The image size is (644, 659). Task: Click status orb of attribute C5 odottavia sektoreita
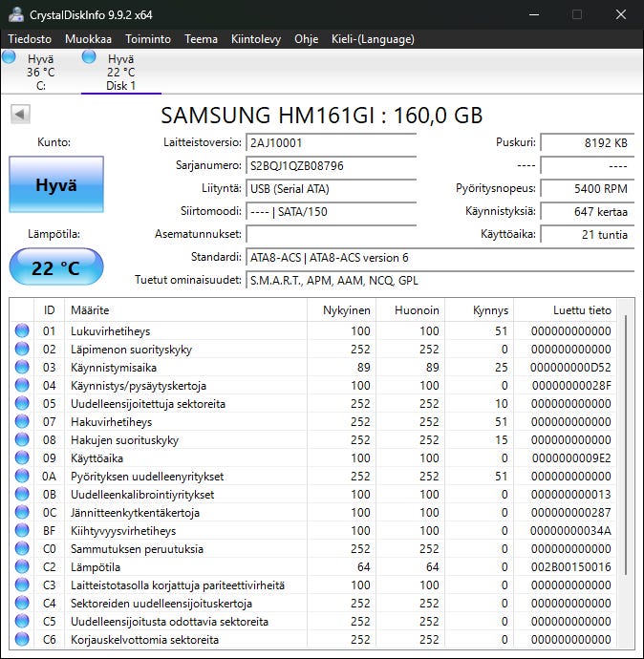point(22,621)
